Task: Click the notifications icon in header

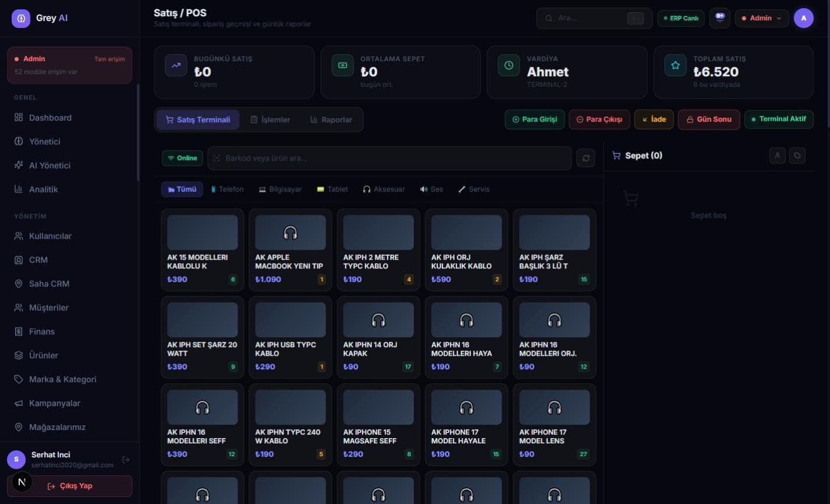Action: tap(720, 18)
